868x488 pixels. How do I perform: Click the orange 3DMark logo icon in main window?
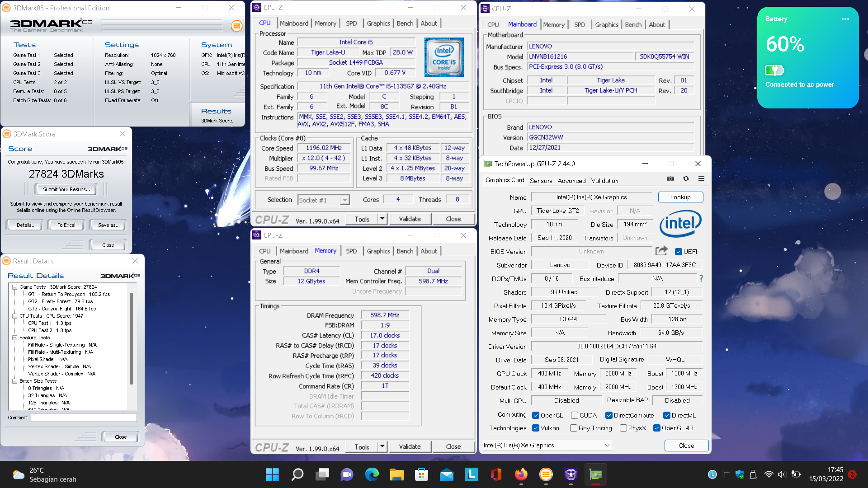[236, 26]
